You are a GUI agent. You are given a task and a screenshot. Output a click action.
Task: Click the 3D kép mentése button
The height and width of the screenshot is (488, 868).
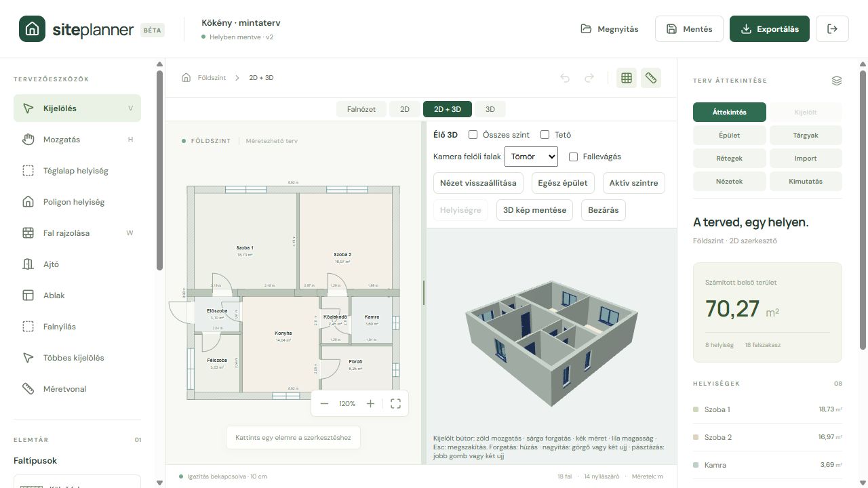pos(534,210)
